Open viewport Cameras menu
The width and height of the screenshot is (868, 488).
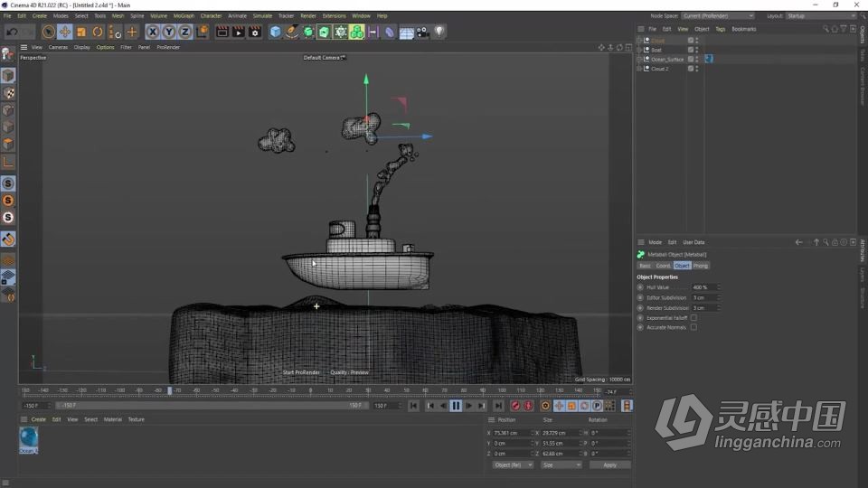58,47
